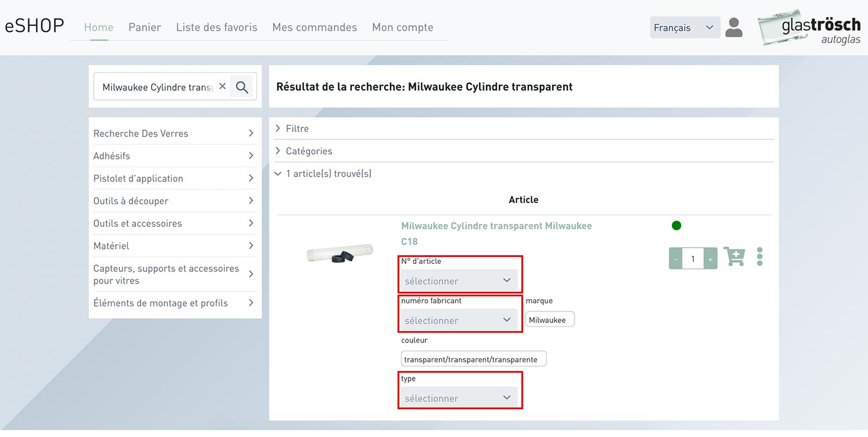Viewport: 868px width, 437px height.
Task: Expand Pistolet d'application category
Action: click(174, 178)
